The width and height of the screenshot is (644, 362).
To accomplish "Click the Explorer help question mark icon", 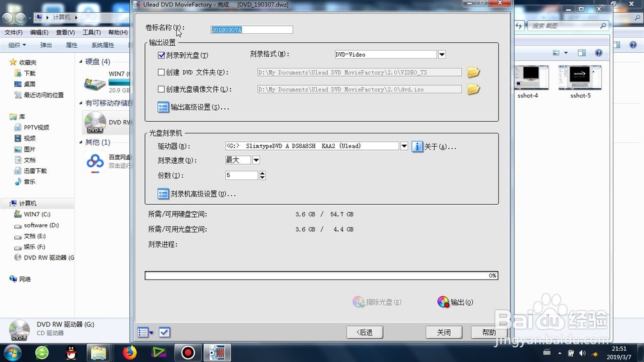I will click(x=599, y=53).
